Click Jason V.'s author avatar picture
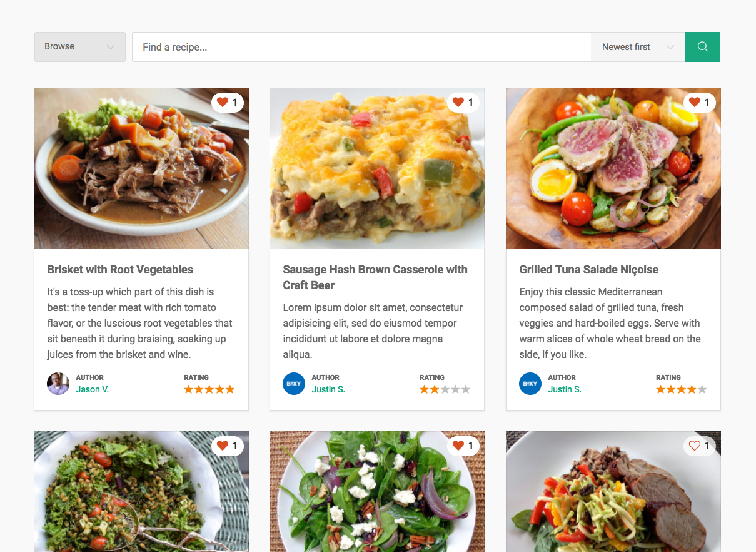 (58, 384)
